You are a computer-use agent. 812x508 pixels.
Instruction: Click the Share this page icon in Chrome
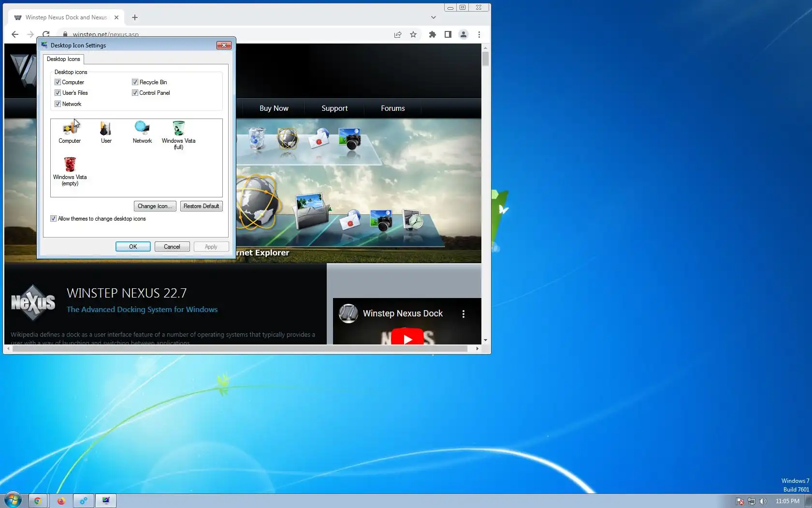(x=398, y=34)
